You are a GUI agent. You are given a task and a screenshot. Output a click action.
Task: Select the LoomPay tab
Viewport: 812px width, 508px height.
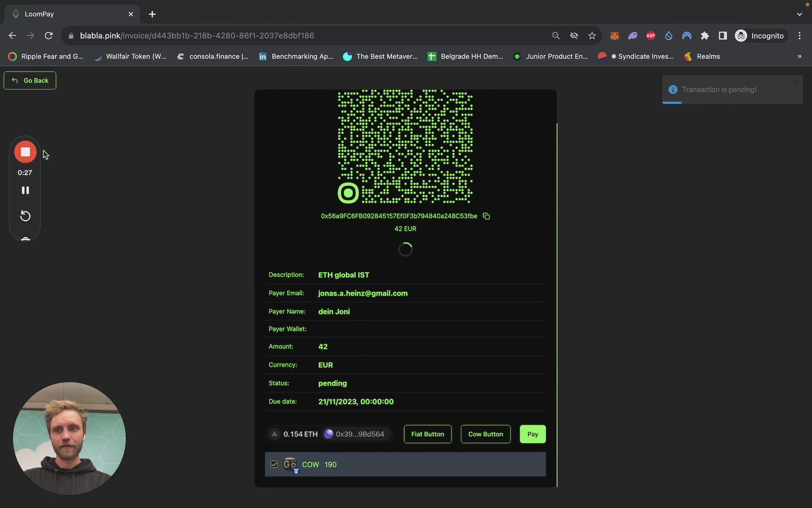[72, 14]
